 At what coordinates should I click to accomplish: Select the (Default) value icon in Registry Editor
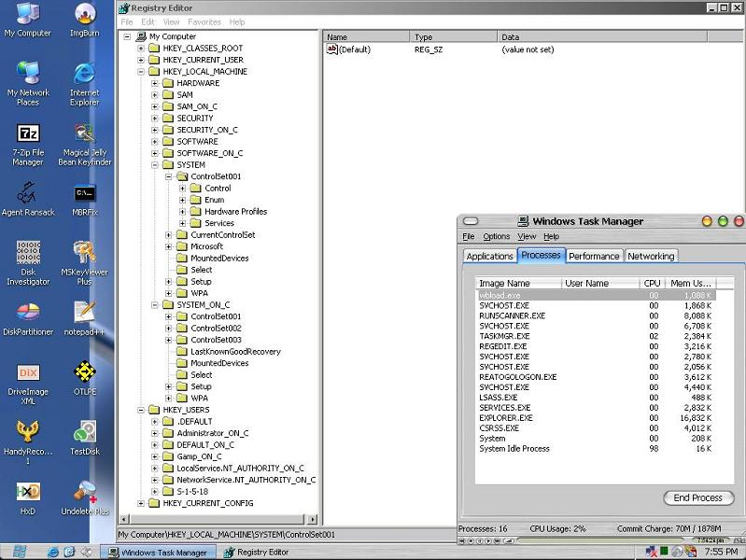click(332, 49)
